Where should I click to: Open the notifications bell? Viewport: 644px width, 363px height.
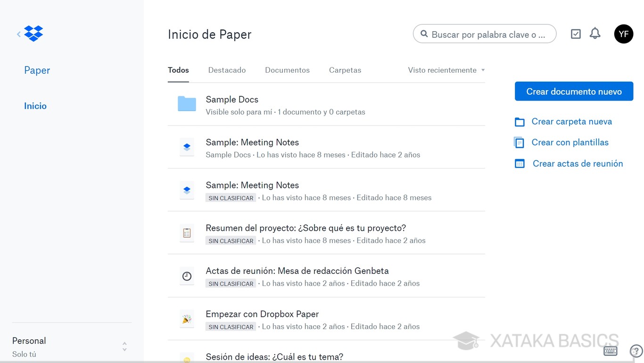coord(594,33)
